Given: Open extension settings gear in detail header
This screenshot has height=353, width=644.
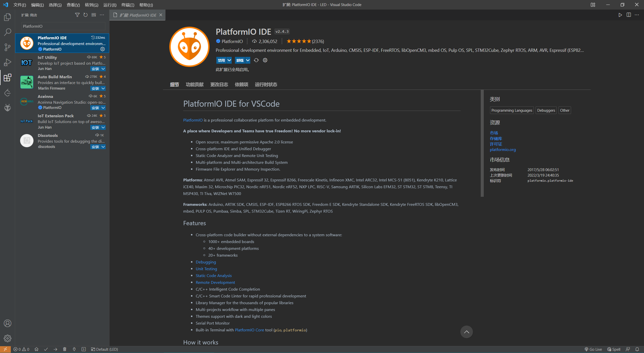Looking at the screenshot, I should click(x=265, y=60).
